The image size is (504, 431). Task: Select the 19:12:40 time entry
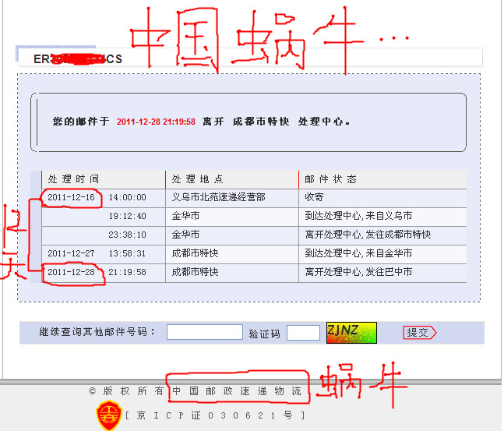(128, 217)
